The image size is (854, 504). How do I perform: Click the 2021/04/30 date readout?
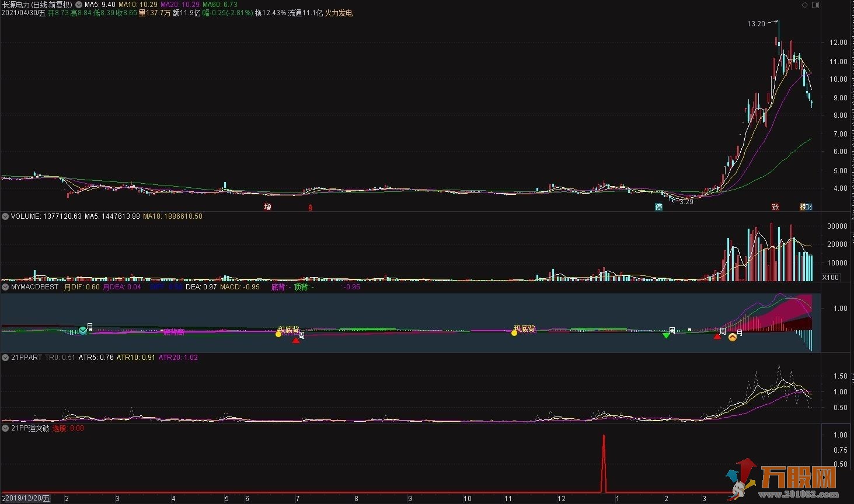[x=23, y=13]
